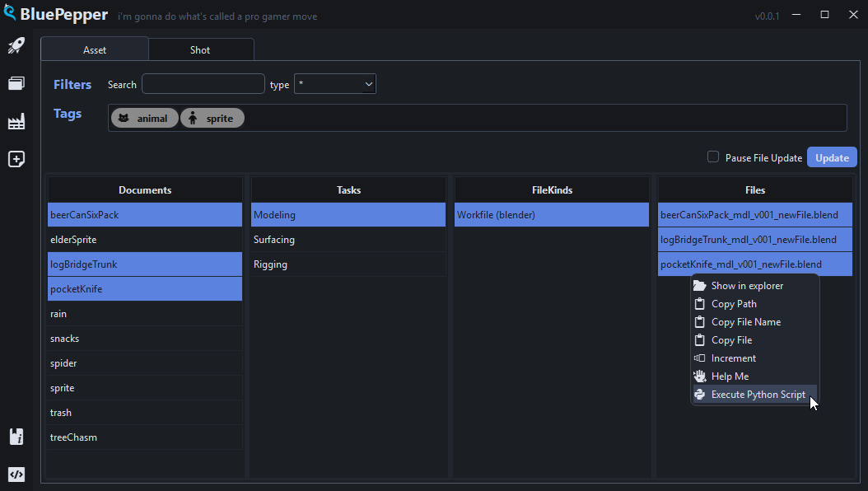Select logBridgeTrunk_mdl_v001_newFile.blend file
868x491 pixels.
pos(755,240)
